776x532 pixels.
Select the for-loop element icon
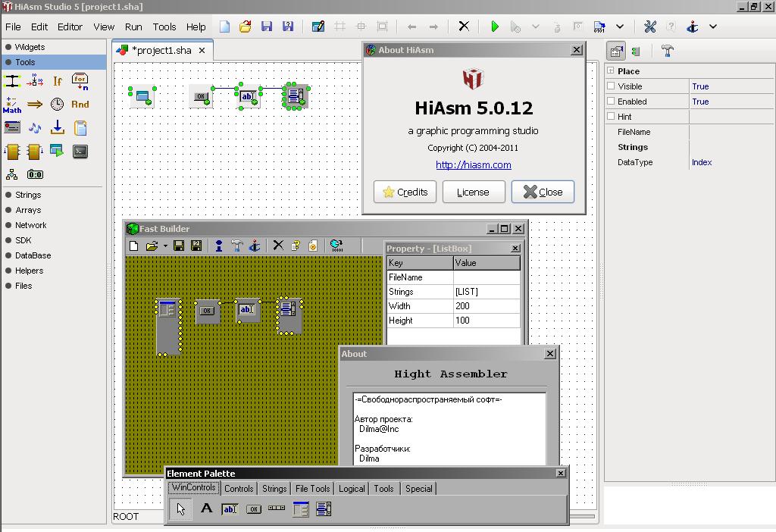coord(80,81)
